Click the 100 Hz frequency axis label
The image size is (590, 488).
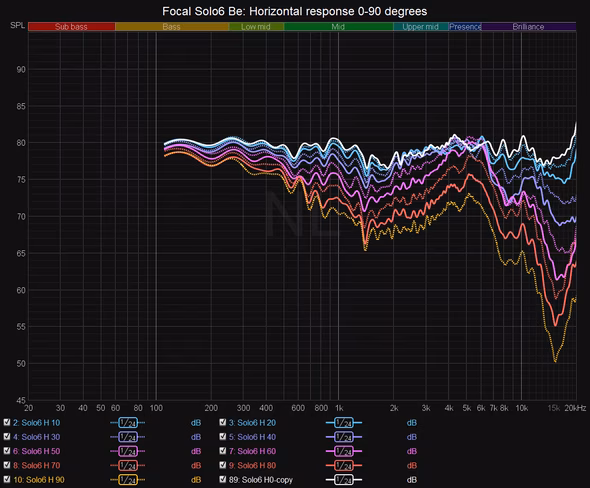coord(156,408)
